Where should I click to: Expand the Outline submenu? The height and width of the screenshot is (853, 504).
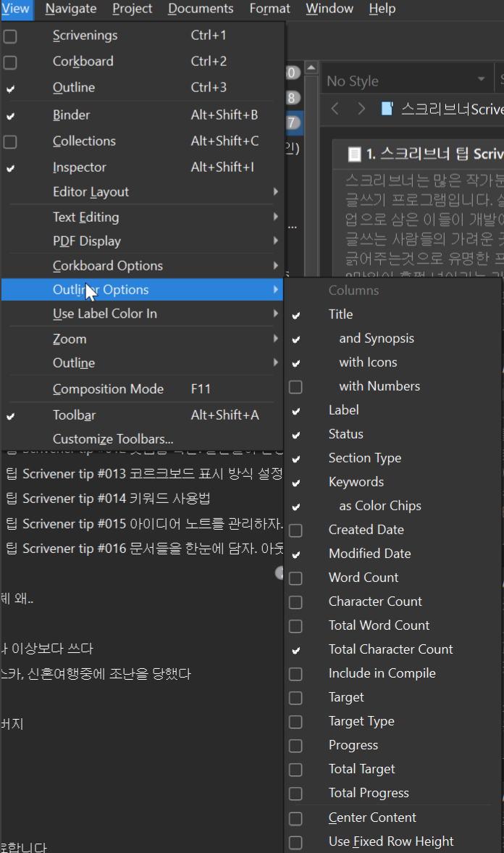(142, 363)
